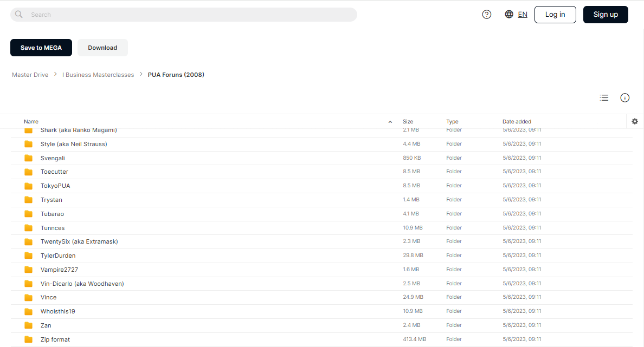Select the Trystan folder name

click(51, 200)
